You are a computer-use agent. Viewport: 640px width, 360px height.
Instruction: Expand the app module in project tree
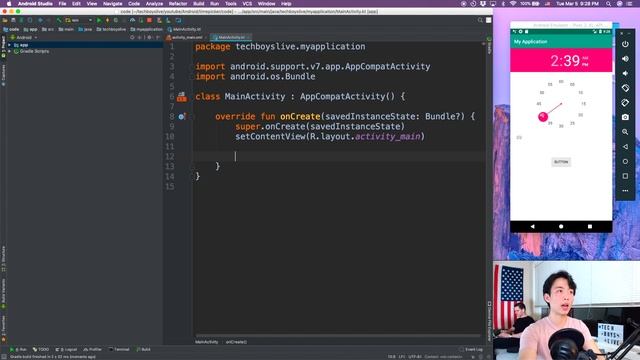coord(9,45)
